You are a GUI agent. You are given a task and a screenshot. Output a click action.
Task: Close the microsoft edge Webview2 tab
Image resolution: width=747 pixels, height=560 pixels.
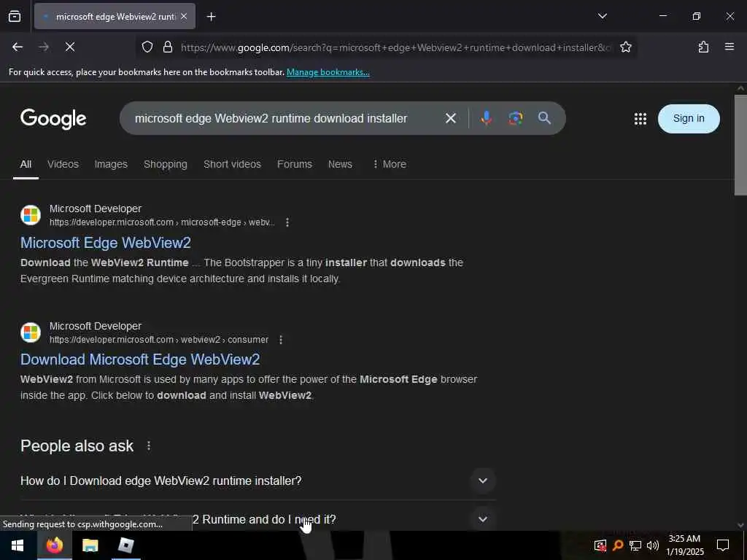click(184, 17)
